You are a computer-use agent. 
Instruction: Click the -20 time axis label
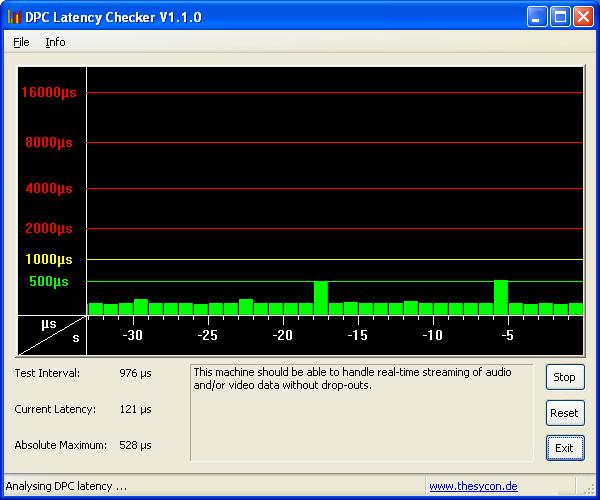click(x=282, y=335)
